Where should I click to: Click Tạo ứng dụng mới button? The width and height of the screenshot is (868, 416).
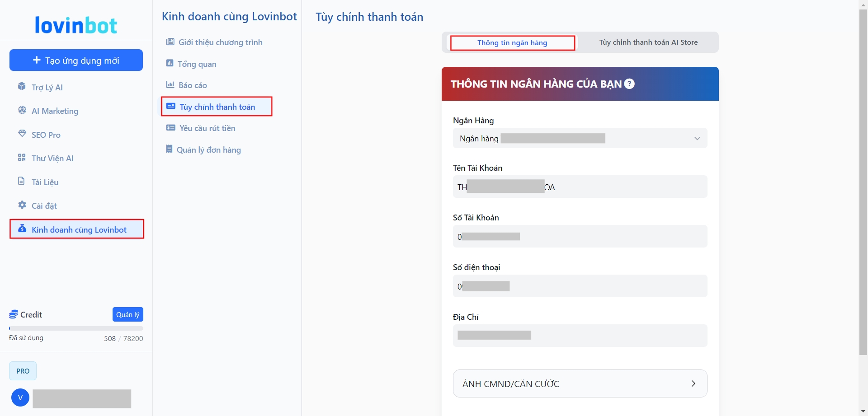(76, 60)
